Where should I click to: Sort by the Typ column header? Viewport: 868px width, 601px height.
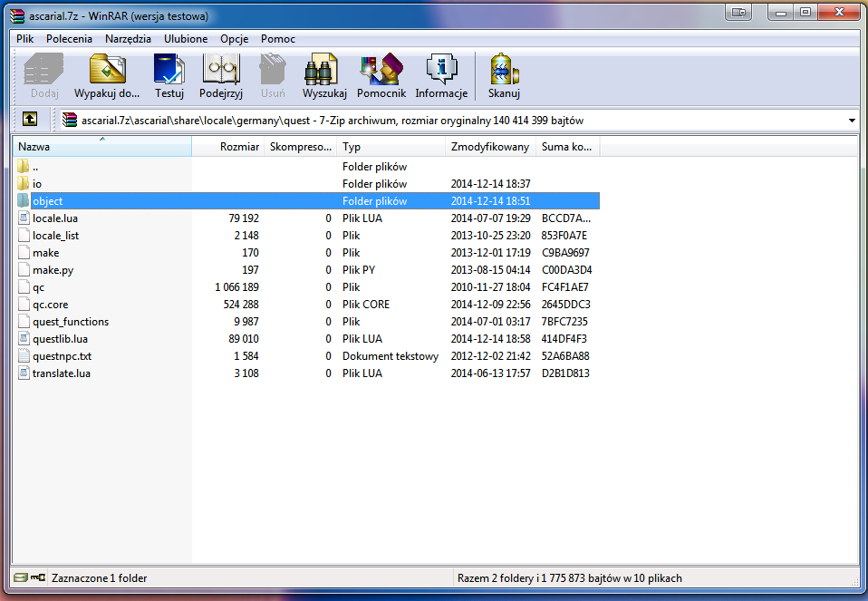point(391,147)
